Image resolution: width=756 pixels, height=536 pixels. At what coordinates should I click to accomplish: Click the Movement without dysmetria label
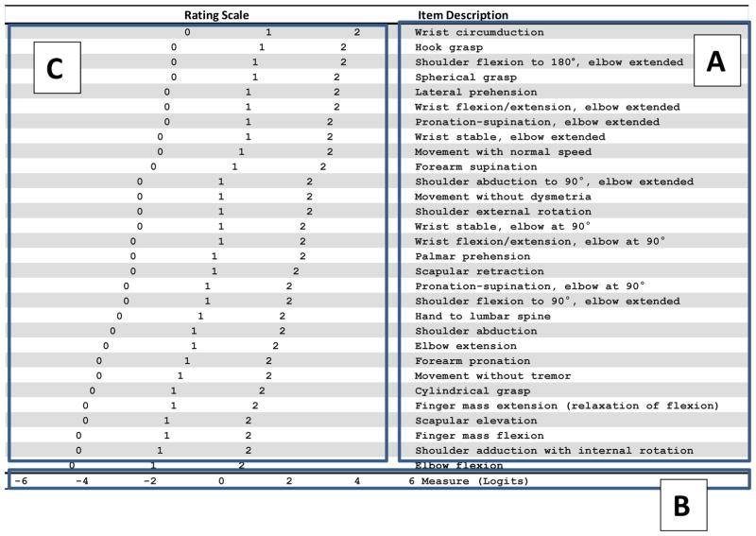click(493, 197)
